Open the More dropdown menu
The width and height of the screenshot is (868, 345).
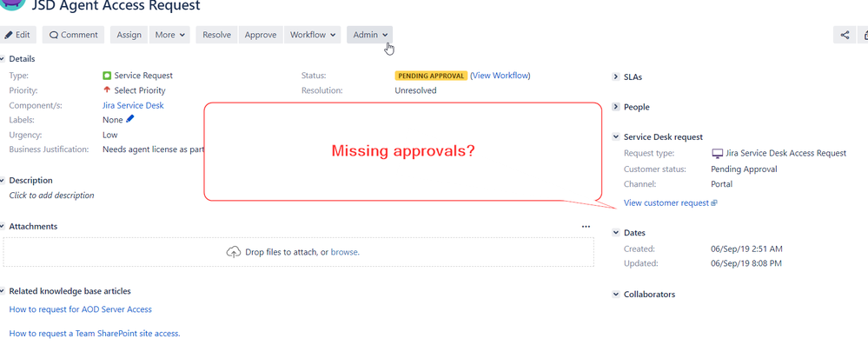pyautogui.click(x=169, y=35)
